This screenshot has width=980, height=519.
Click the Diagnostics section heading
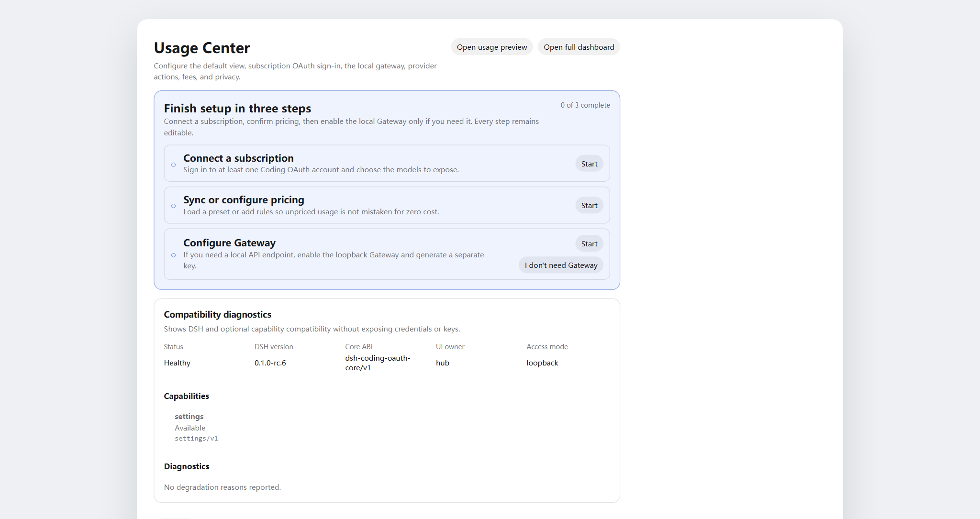(x=186, y=466)
